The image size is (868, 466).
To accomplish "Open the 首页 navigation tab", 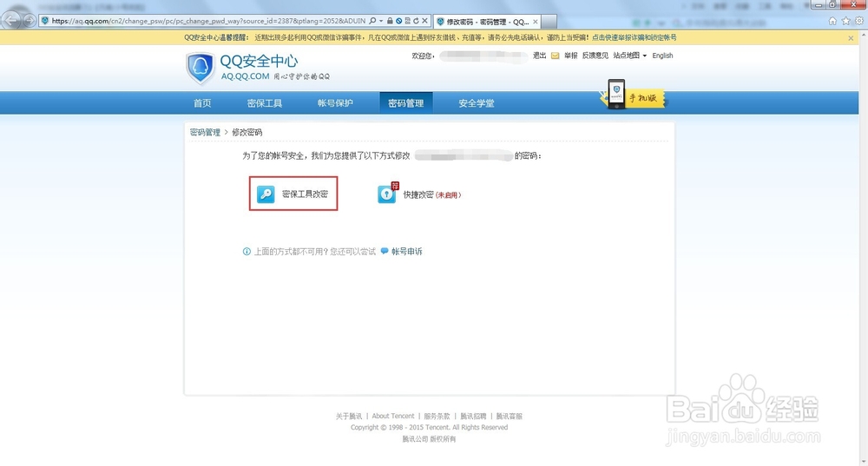I will coord(202,103).
